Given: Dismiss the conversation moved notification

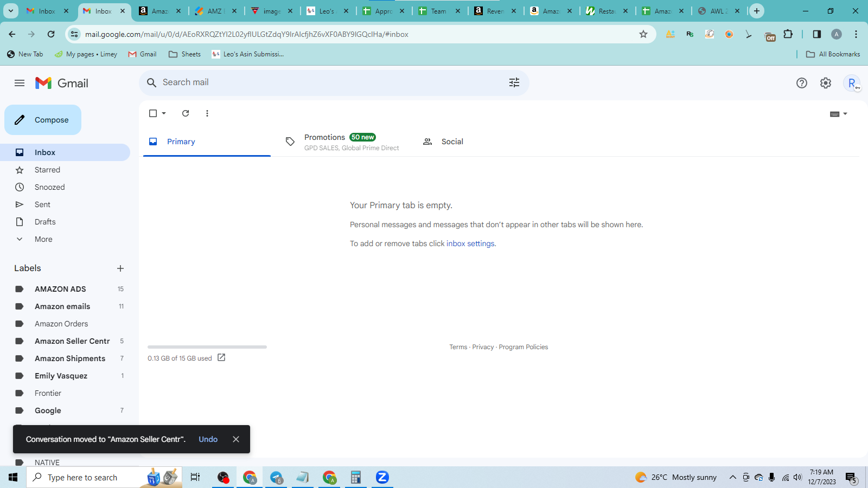Looking at the screenshot, I should tap(236, 439).
